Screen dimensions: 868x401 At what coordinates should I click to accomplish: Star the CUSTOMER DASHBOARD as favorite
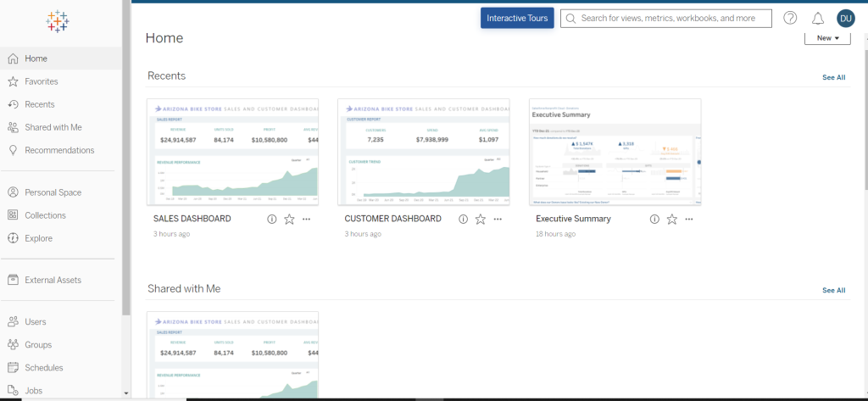tap(481, 219)
